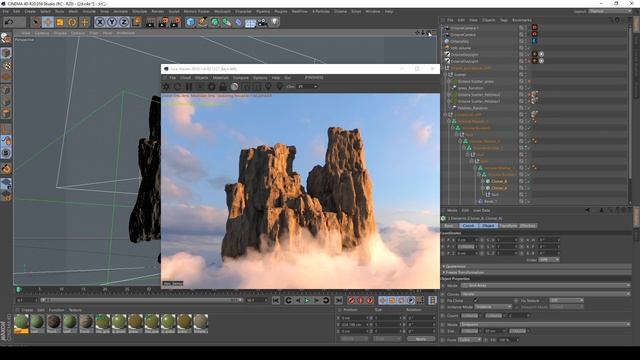
Task: Activate the Rotate tool in toolbar
Action: coord(72,22)
